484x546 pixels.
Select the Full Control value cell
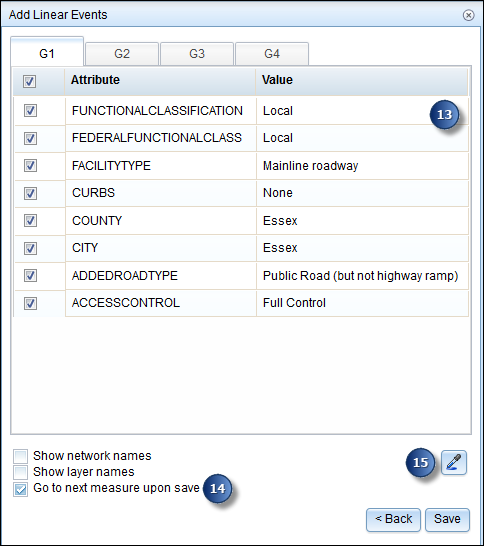(362, 303)
